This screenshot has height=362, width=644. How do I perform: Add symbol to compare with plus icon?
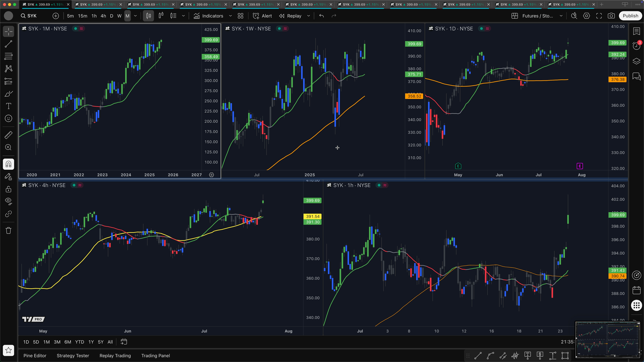coord(56,16)
